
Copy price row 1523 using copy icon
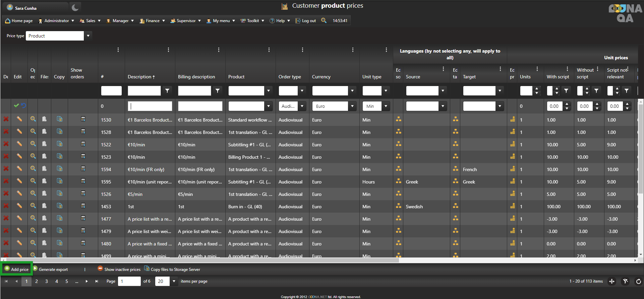click(60, 156)
